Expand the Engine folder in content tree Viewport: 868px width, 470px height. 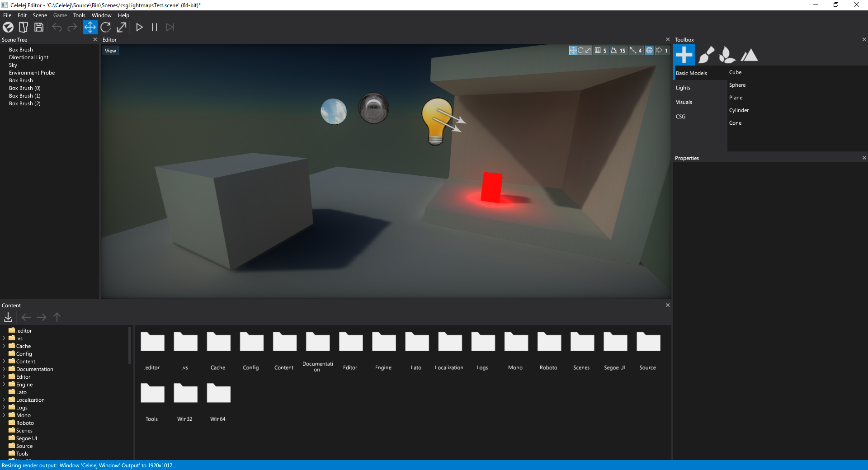[x=4, y=384]
